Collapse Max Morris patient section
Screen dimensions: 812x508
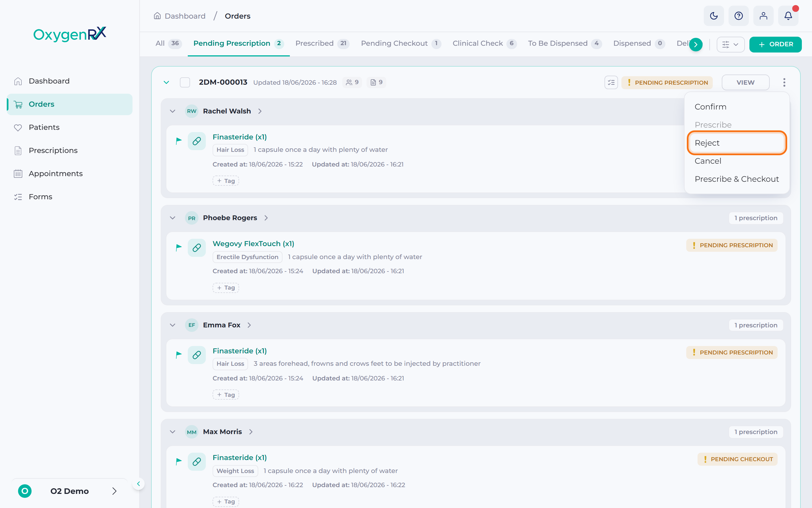[x=173, y=432]
